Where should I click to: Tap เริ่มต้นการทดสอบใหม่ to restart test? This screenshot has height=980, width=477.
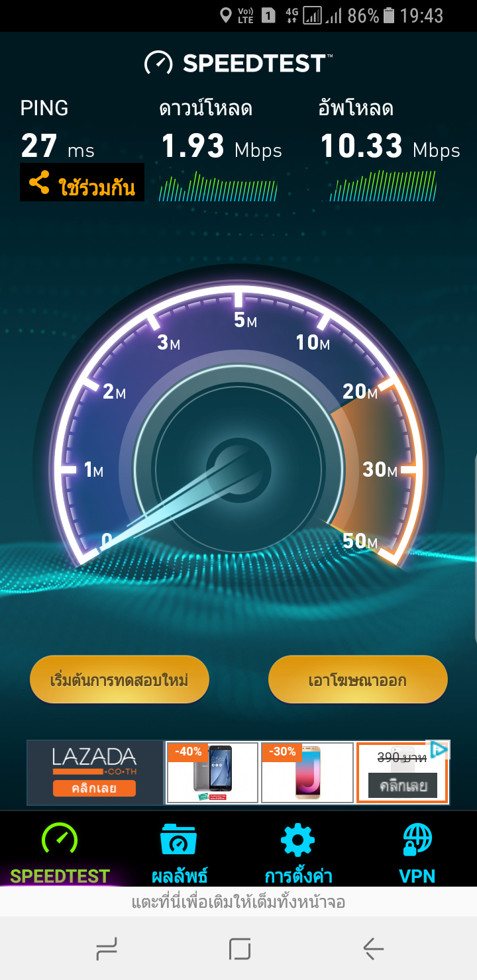pyautogui.click(x=120, y=680)
